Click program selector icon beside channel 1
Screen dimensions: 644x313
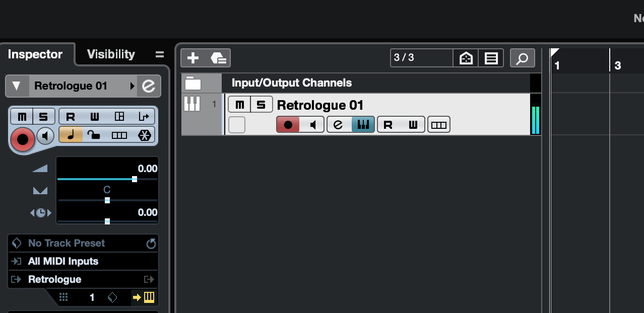pyautogui.click(x=112, y=297)
